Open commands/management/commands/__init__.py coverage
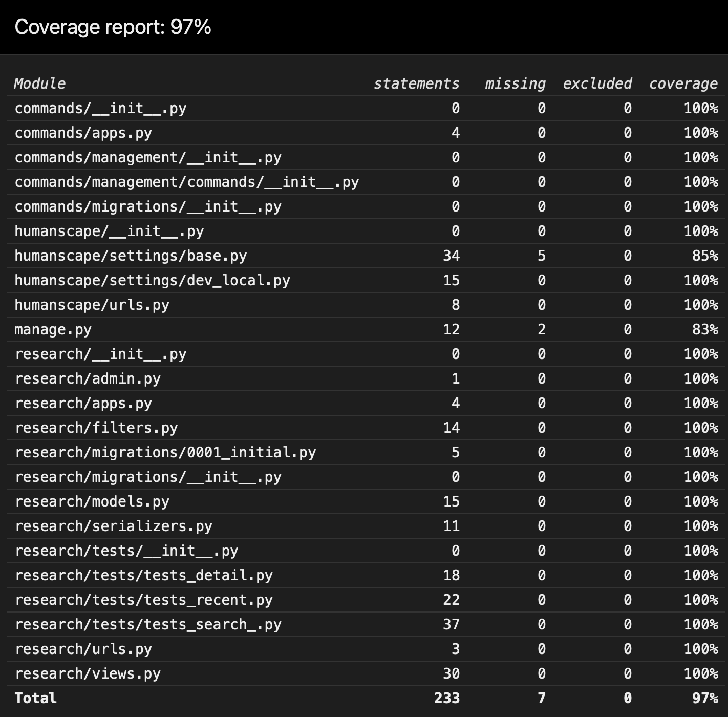The width and height of the screenshot is (728, 717). [187, 182]
